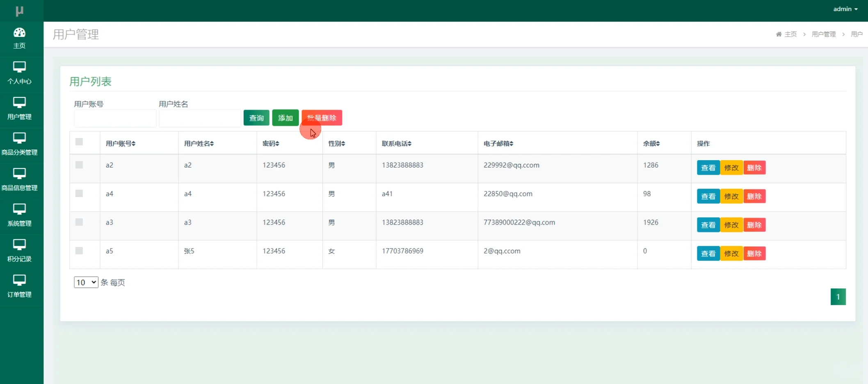This screenshot has height=384, width=868.
Task: Sort by 联系电话 column arrows
Action: (410, 144)
